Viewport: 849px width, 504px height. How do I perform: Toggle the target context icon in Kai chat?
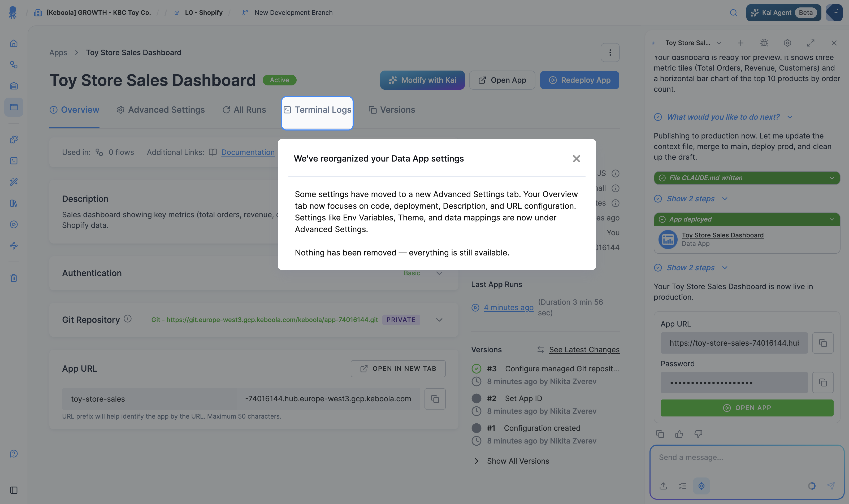click(x=701, y=486)
